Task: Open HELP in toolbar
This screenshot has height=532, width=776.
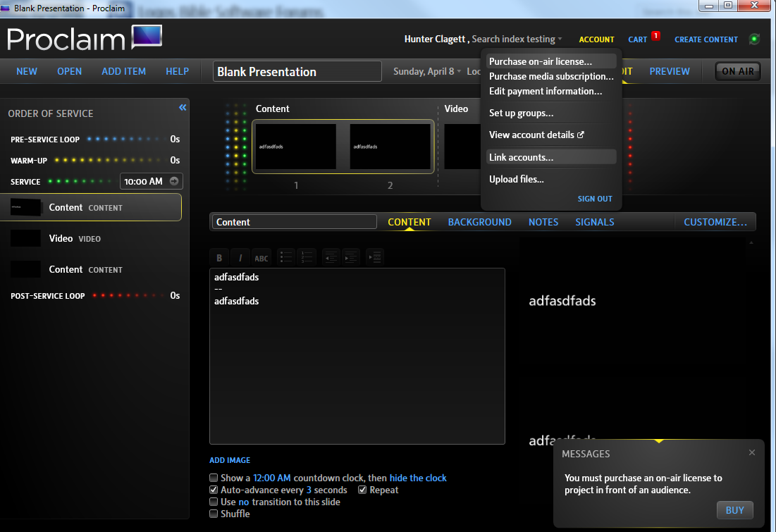Action: [177, 71]
